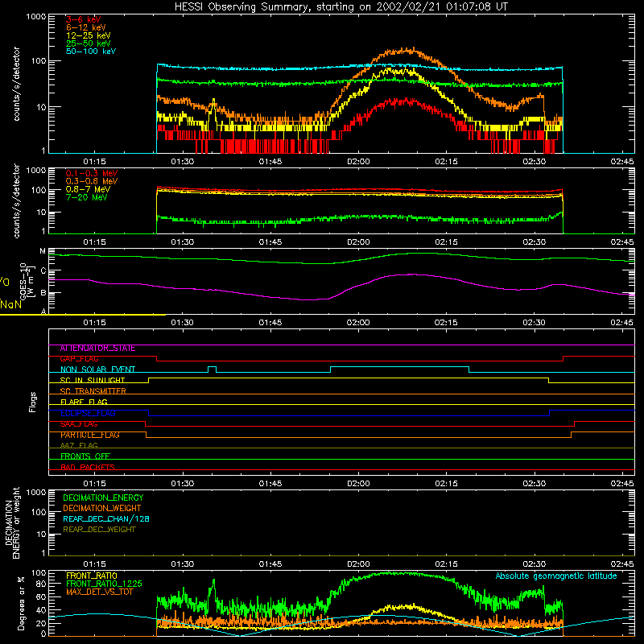
Task: Select the SC_IN_SUNLIGHT flag label
Action: (93, 380)
